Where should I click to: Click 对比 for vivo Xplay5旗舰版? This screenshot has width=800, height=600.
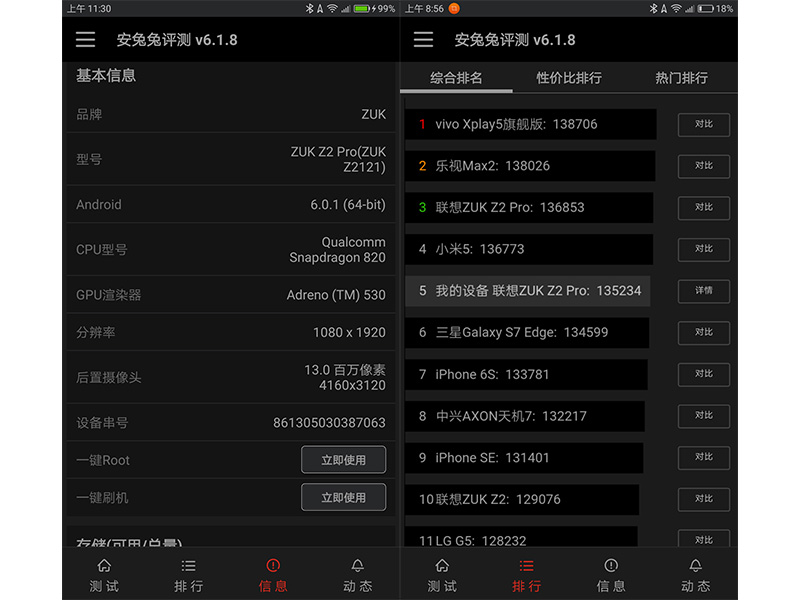pos(704,124)
